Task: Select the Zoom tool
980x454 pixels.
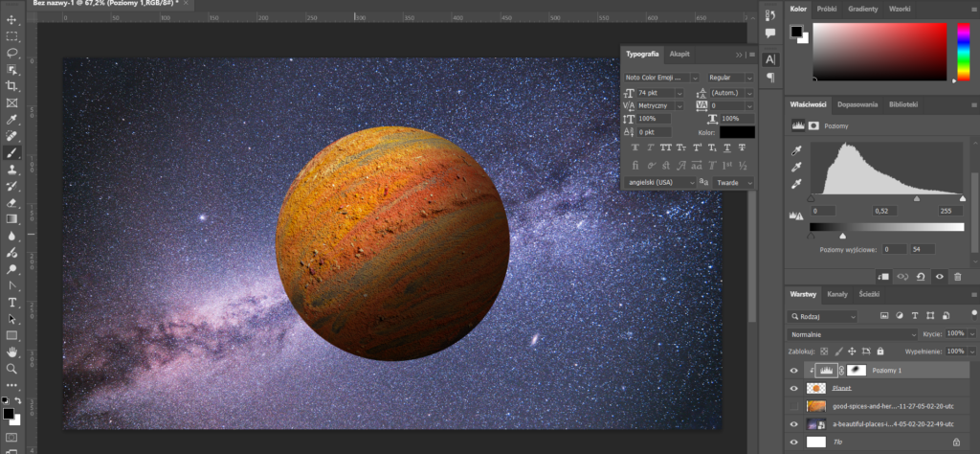Action: (x=11, y=369)
